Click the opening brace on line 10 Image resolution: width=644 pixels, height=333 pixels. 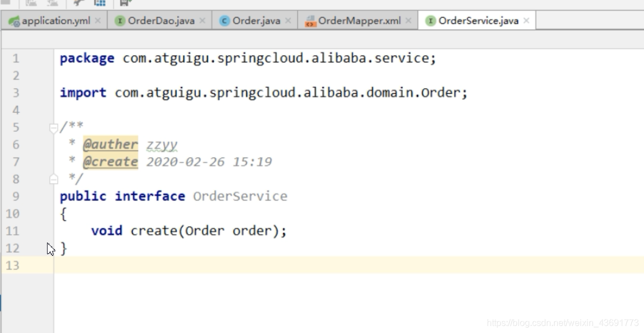click(x=63, y=213)
